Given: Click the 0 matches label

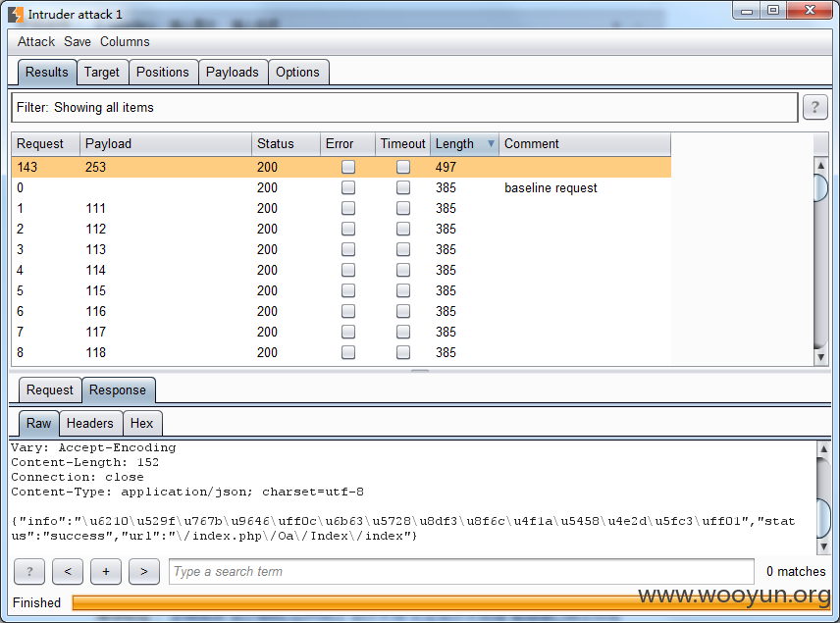Looking at the screenshot, I should coord(796,572).
